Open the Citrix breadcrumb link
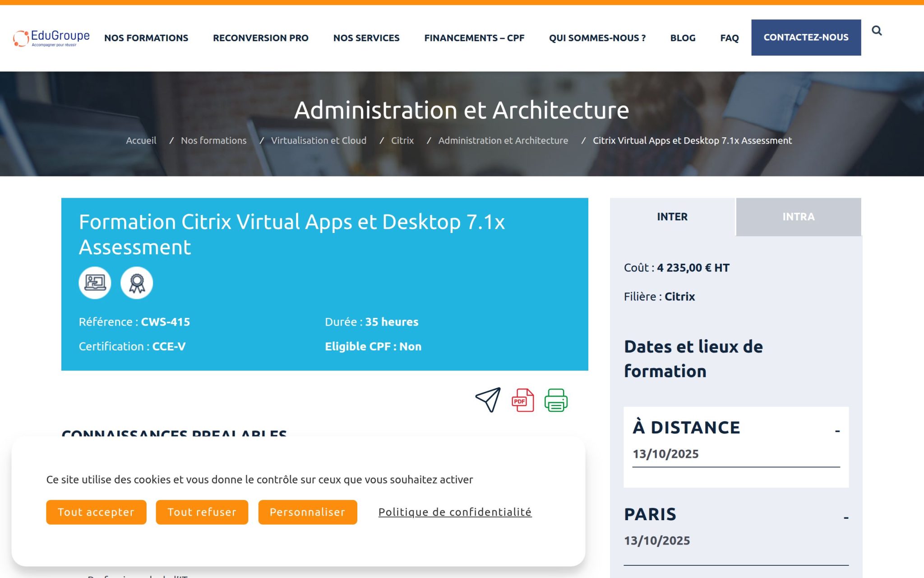 pyautogui.click(x=402, y=140)
